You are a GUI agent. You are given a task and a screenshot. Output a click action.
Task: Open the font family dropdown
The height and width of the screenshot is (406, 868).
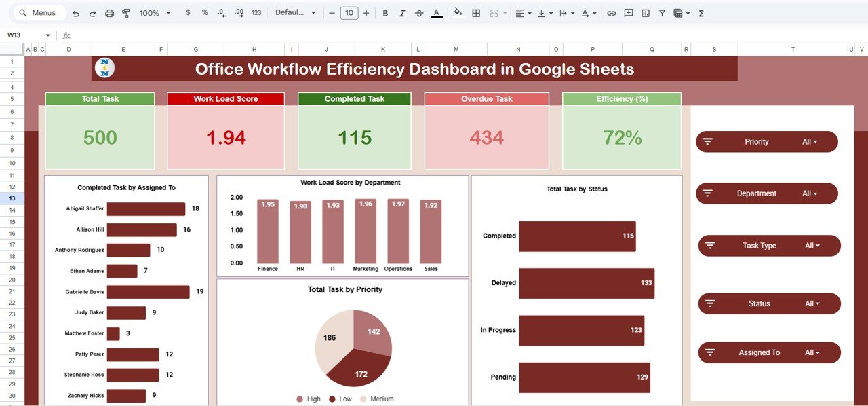(x=296, y=13)
